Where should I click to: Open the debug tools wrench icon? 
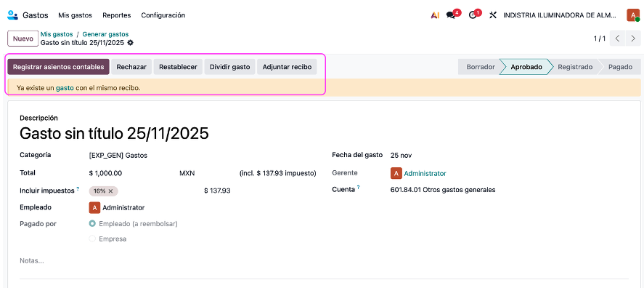click(x=493, y=15)
